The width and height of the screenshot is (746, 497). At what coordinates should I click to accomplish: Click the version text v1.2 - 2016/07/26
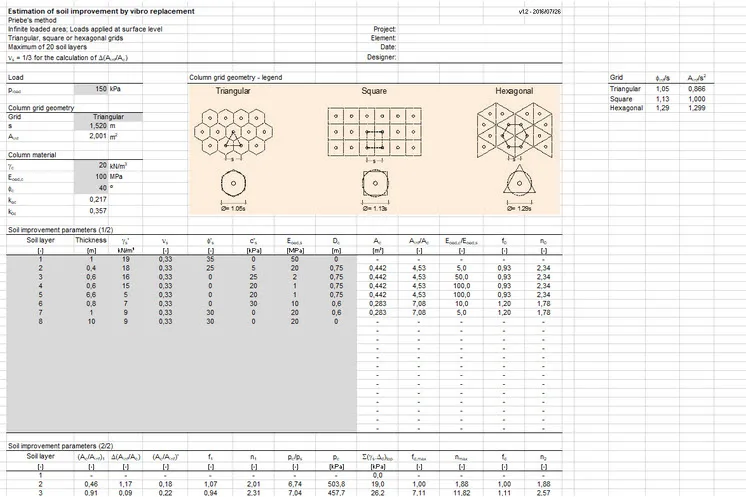pyautogui.click(x=540, y=11)
